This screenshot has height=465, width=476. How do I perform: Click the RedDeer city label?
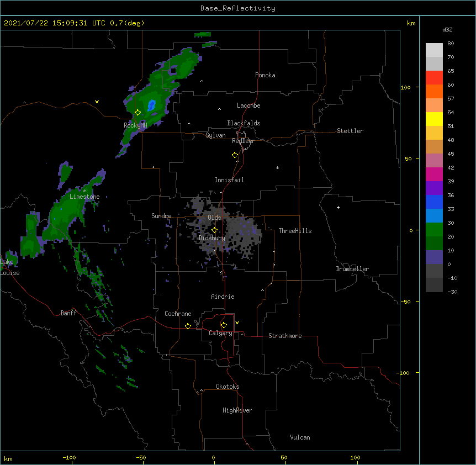[243, 141]
